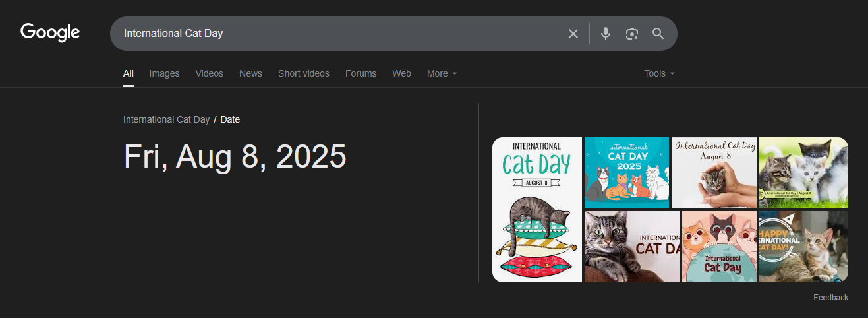The image size is (868, 318).
Task: Open Google Lens image search icon
Action: click(x=632, y=34)
